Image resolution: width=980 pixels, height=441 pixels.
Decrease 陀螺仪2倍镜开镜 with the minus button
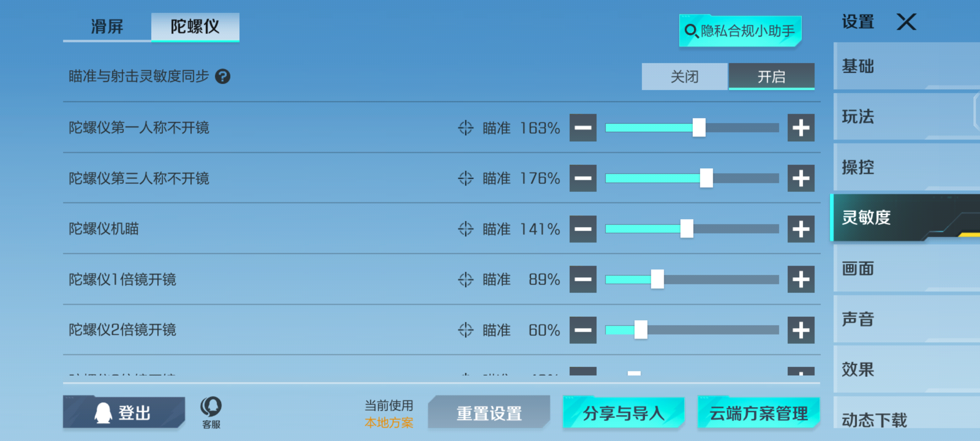click(x=583, y=330)
